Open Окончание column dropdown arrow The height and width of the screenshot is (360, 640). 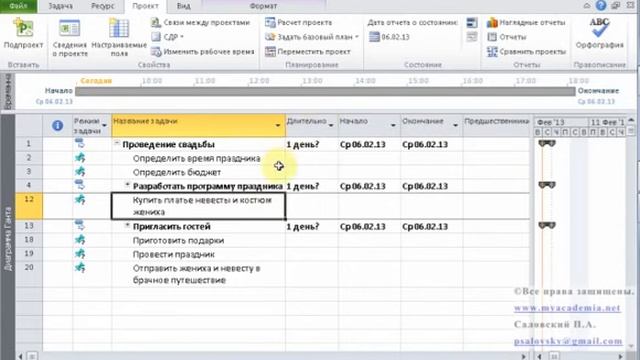coord(455,125)
